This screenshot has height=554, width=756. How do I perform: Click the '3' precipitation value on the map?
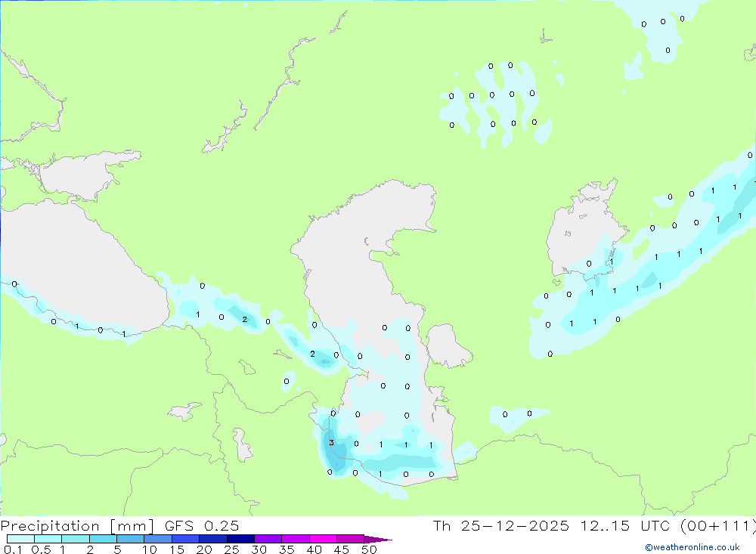[x=331, y=443]
